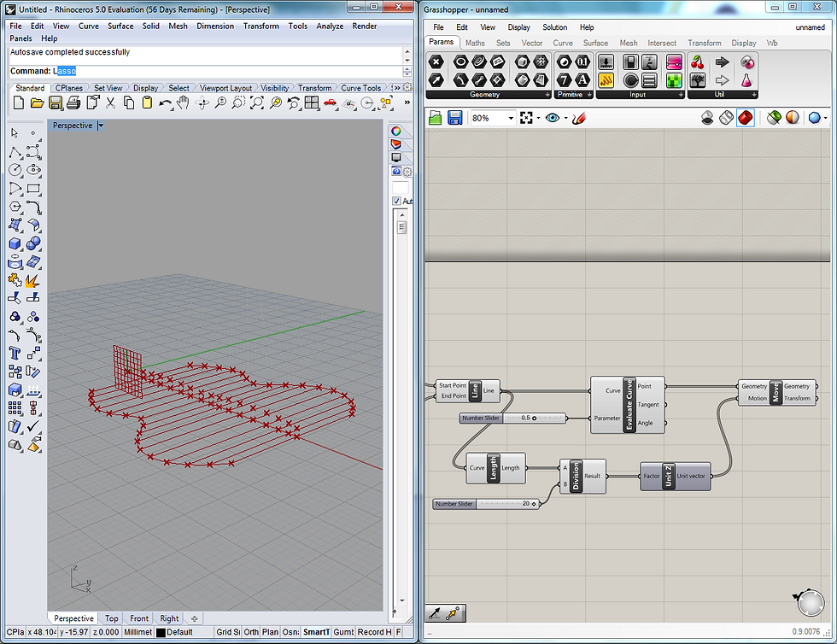Expand the Rhino toolbar overflow chevron
This screenshot has width=837, height=644.
[x=407, y=102]
